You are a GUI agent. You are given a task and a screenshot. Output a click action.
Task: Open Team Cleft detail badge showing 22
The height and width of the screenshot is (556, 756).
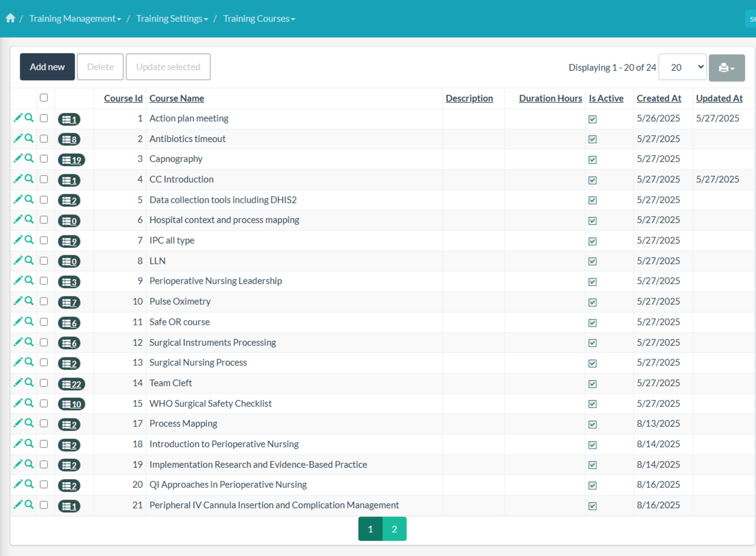[71, 384]
